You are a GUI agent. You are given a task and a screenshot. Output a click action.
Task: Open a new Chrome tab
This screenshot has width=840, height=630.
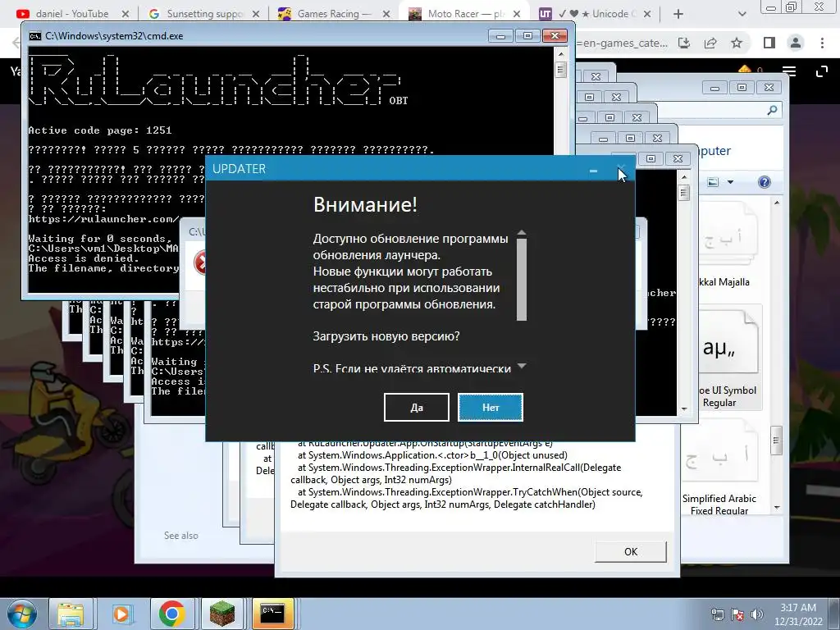[x=678, y=14]
